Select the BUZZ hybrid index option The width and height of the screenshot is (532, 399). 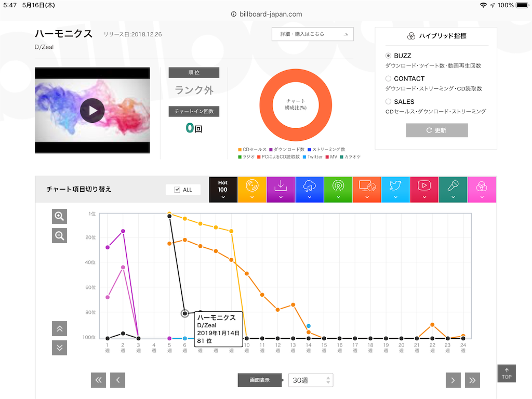click(388, 56)
